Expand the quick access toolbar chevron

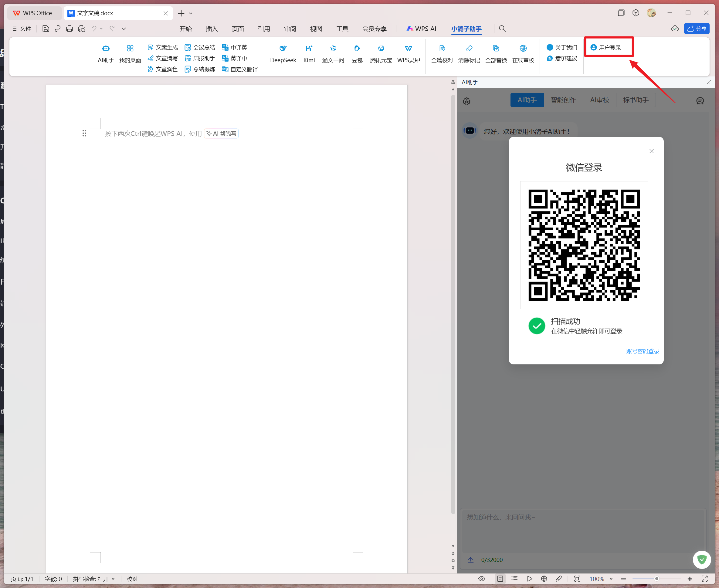point(124,29)
